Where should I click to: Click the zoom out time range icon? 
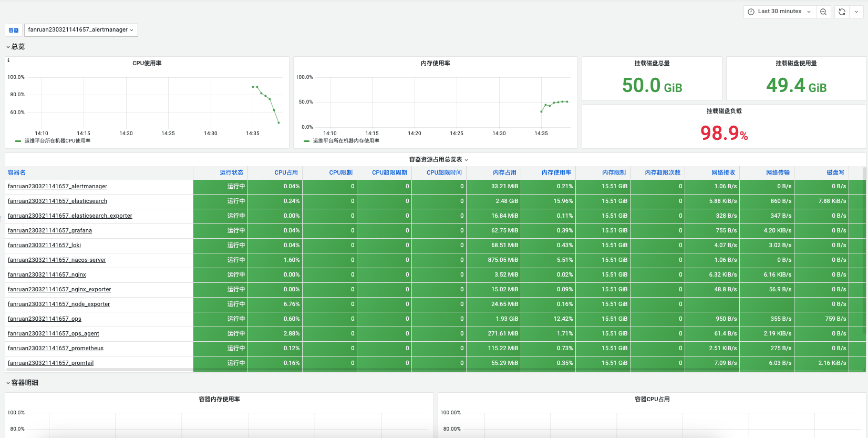[x=823, y=12]
